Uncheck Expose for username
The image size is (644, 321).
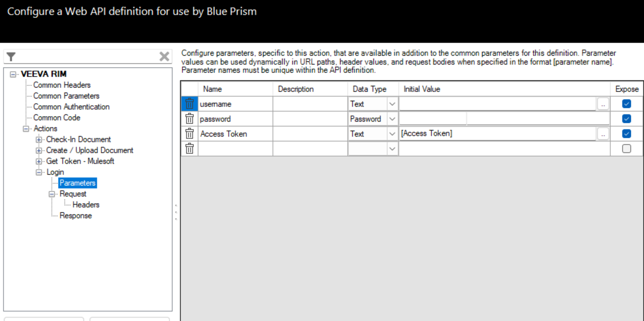[626, 104]
